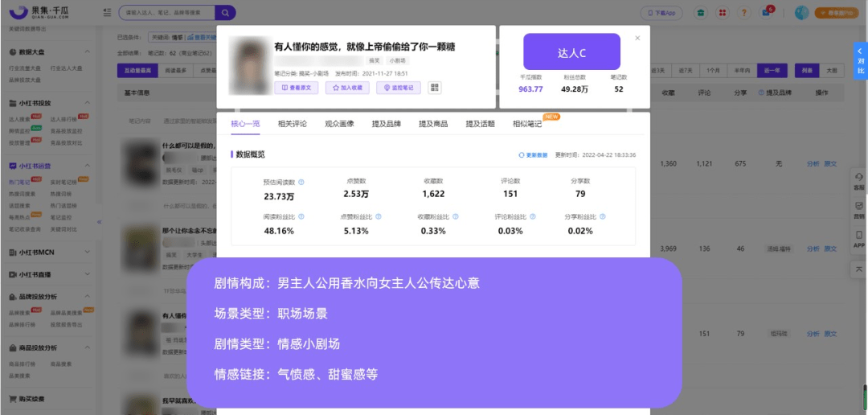Click the Qian-Gua logo in header

point(39,12)
